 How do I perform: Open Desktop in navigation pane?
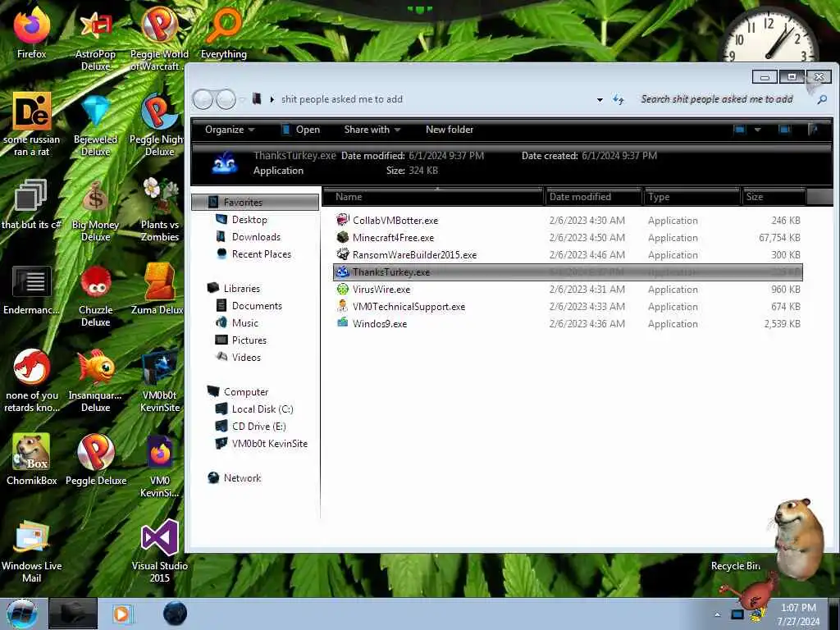point(249,220)
